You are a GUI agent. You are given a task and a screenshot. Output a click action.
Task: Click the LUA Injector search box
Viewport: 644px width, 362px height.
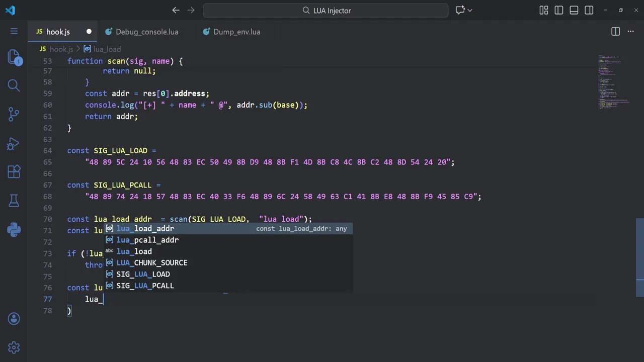pos(326,10)
